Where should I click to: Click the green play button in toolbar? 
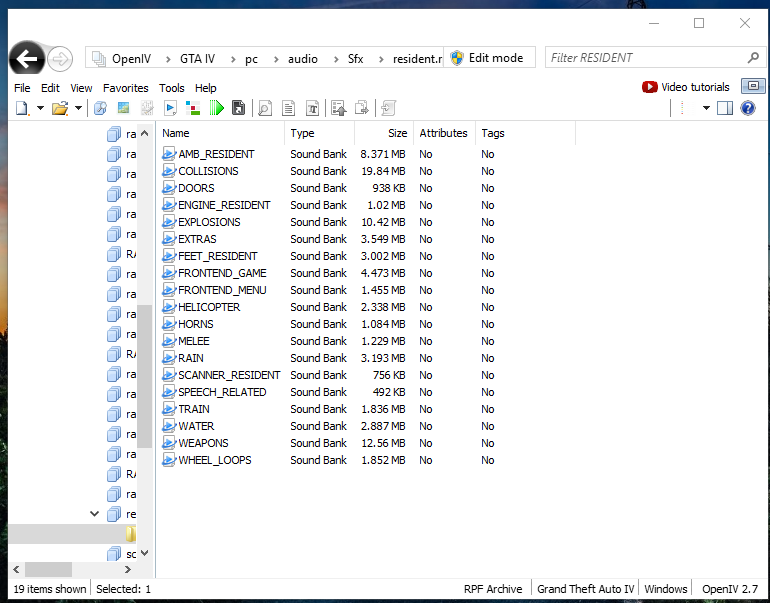(215, 108)
